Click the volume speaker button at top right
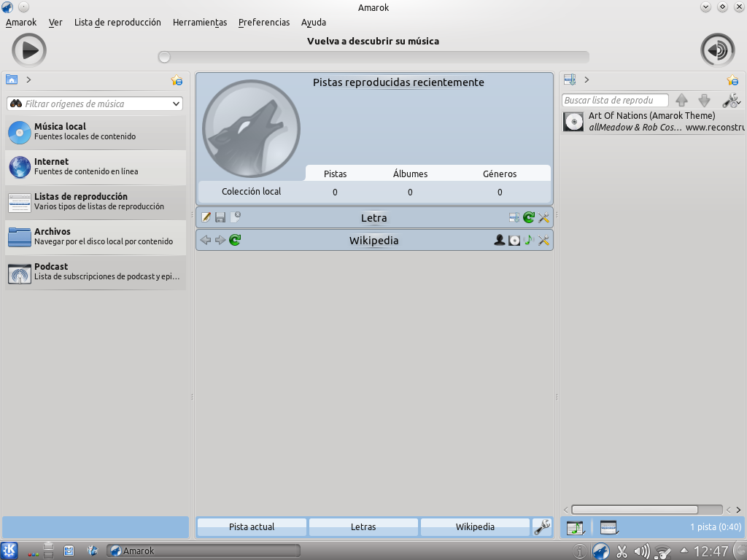The width and height of the screenshot is (747, 560). [x=718, y=50]
